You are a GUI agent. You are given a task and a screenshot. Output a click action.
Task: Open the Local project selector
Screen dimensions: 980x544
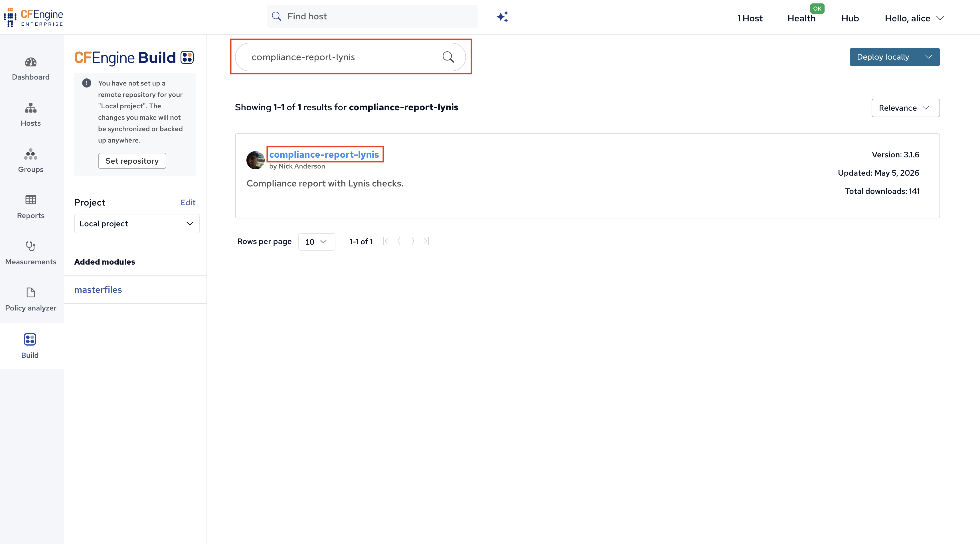tap(137, 224)
